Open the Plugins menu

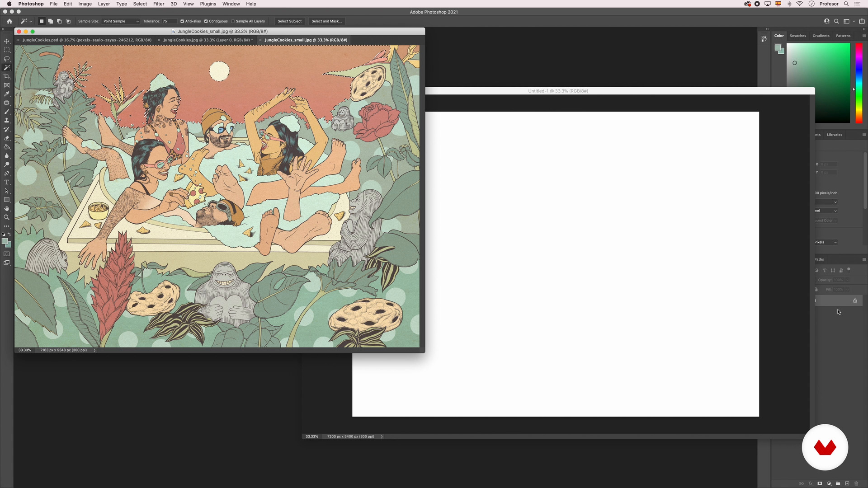click(208, 4)
